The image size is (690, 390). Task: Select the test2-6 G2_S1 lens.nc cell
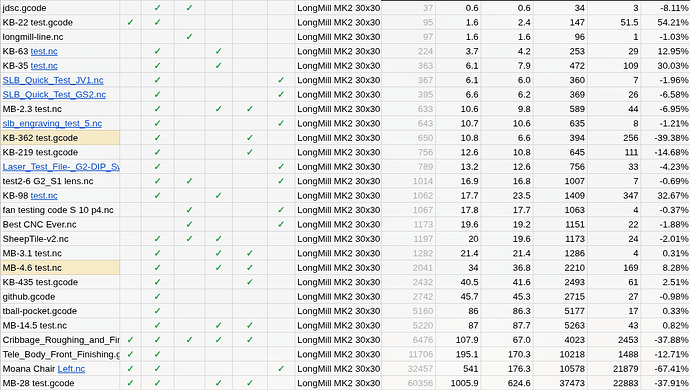click(60, 181)
